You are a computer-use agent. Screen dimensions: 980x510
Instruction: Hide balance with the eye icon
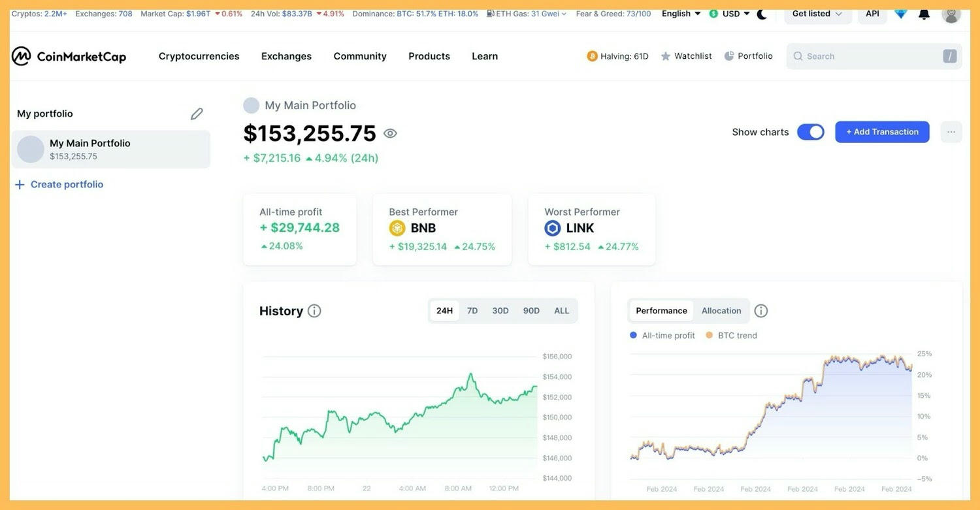[x=390, y=133]
